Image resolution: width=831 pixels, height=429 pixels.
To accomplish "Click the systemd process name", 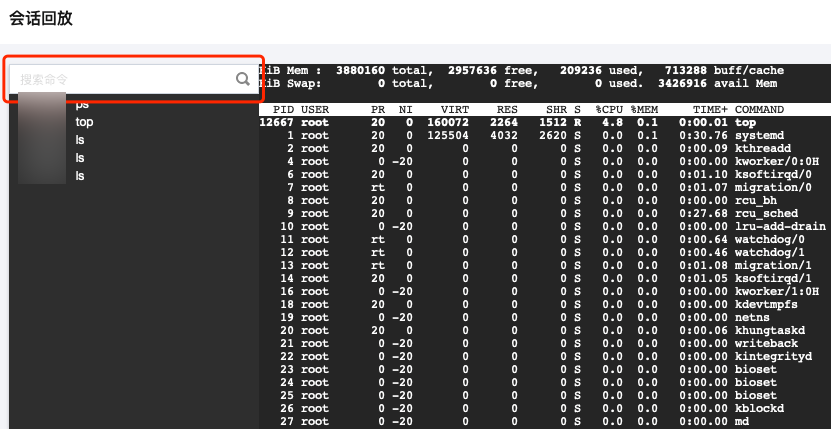I will click(759, 136).
